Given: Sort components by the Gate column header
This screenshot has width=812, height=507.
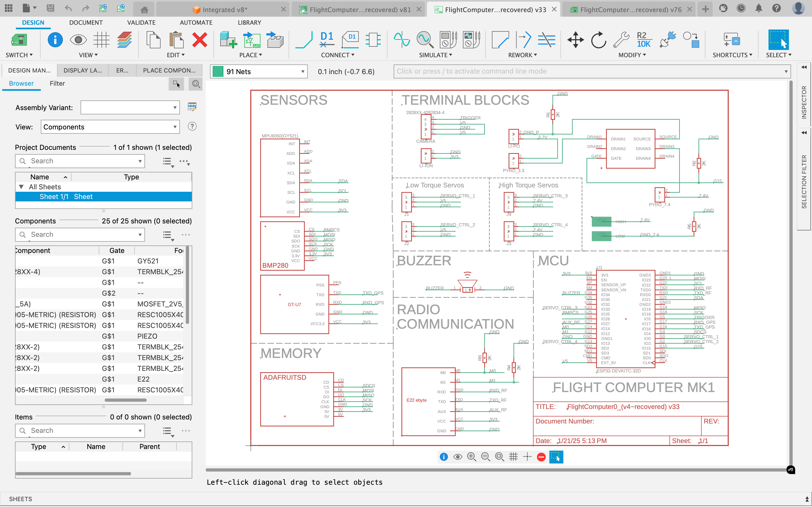Looking at the screenshot, I should 117,251.
